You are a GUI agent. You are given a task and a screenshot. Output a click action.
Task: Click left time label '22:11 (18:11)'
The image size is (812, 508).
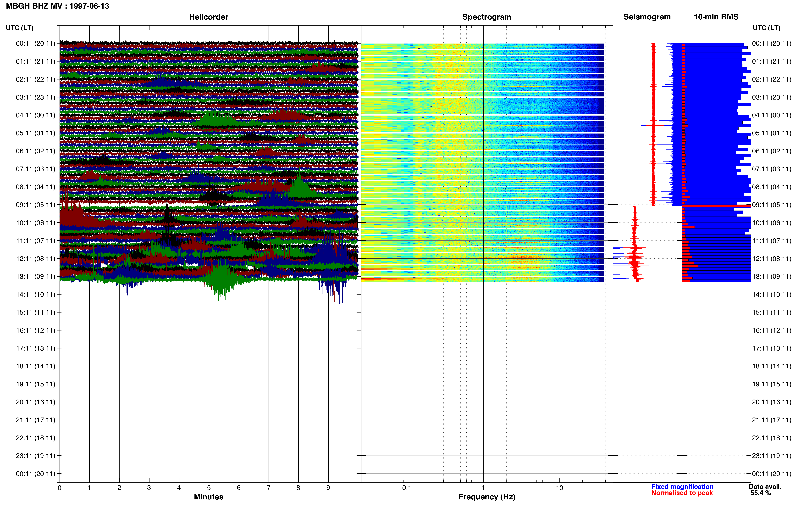(x=36, y=438)
